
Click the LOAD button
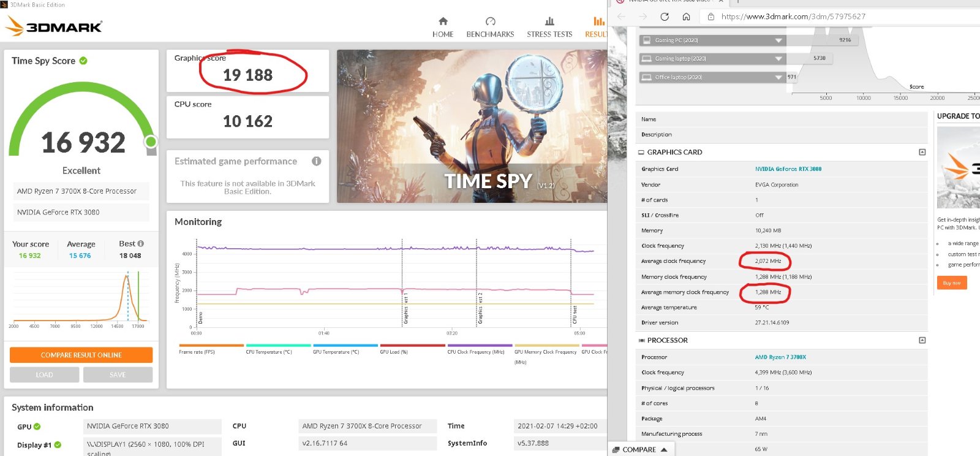tap(44, 374)
